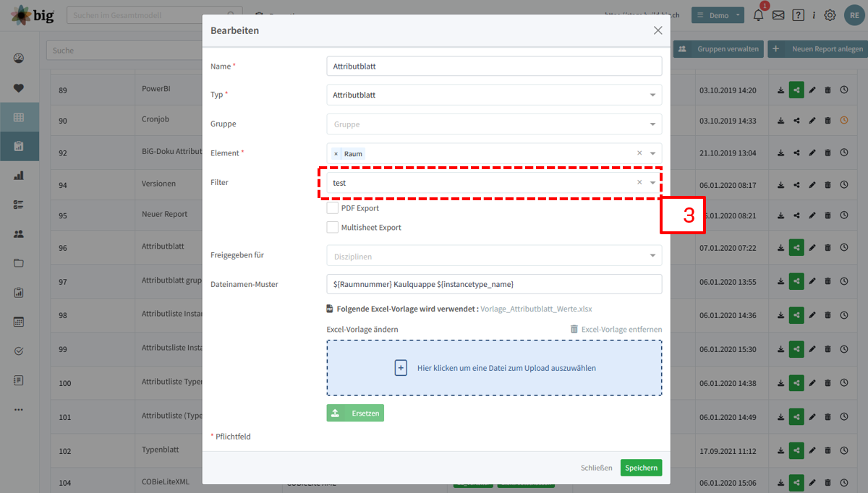Delete report in row 92 BiG-Doku
The width and height of the screenshot is (868, 493).
(827, 153)
